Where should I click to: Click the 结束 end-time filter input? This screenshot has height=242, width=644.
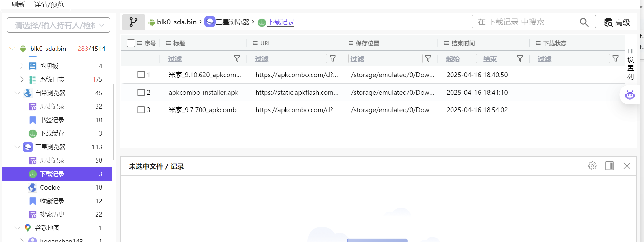497,59
